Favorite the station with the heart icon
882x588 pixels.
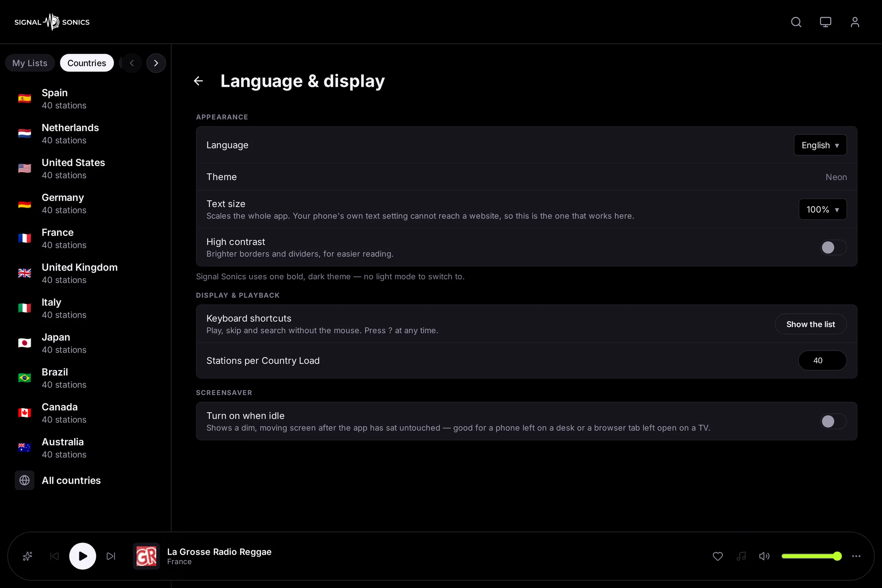point(718,556)
